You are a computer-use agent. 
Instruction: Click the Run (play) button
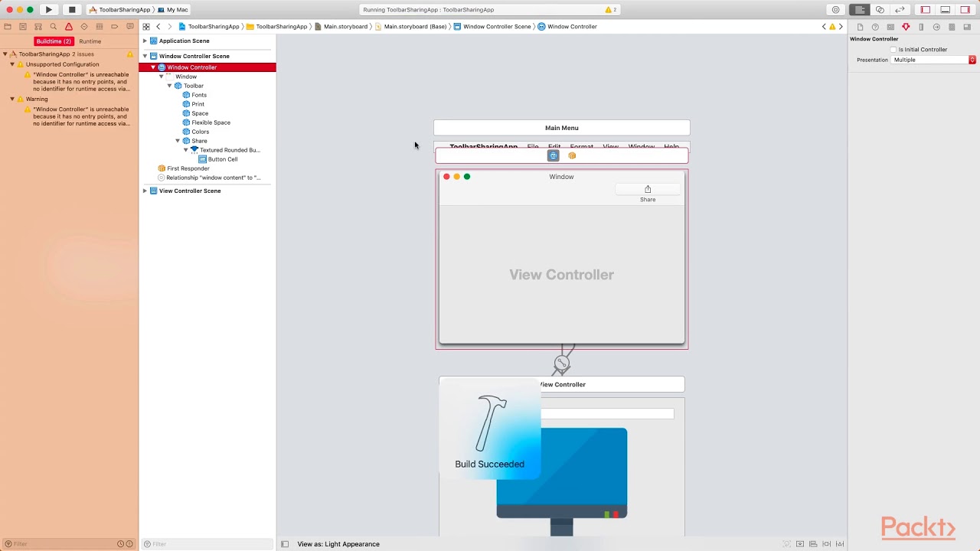[x=48, y=10]
